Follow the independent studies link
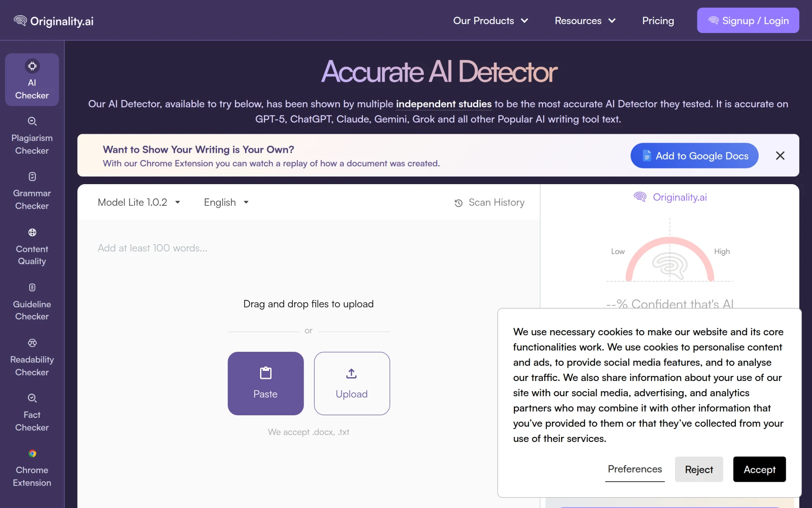The height and width of the screenshot is (508, 812). tap(444, 104)
